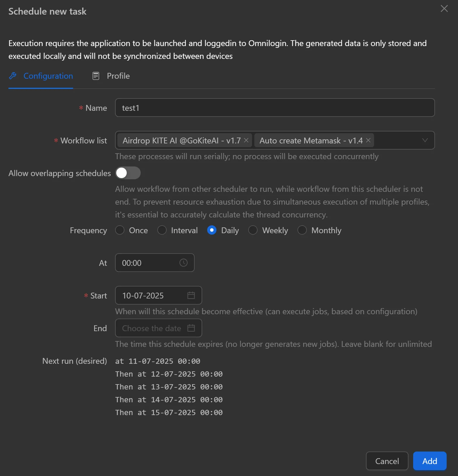Select the Interval frequency option
This screenshot has height=476, width=458.
[x=162, y=230]
